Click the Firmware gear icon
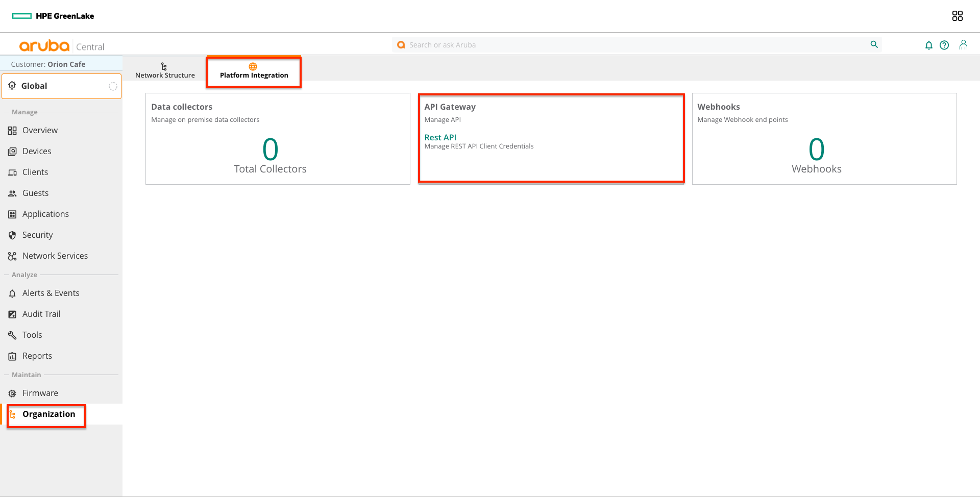This screenshot has width=980, height=497. pyautogui.click(x=12, y=393)
